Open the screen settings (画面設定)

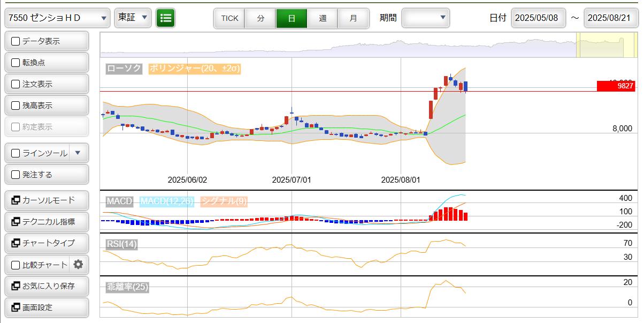pos(47,307)
